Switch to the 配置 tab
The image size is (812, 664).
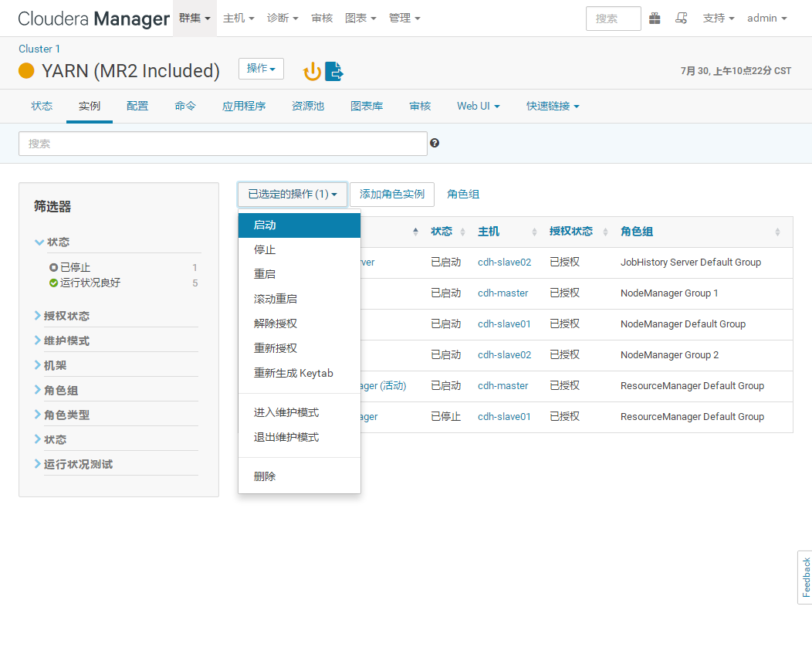click(137, 106)
